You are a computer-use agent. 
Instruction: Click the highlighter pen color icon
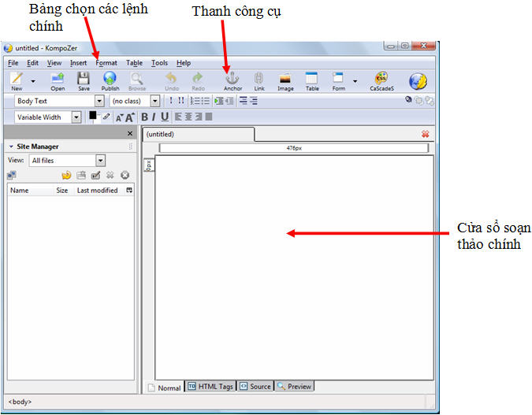tap(106, 117)
